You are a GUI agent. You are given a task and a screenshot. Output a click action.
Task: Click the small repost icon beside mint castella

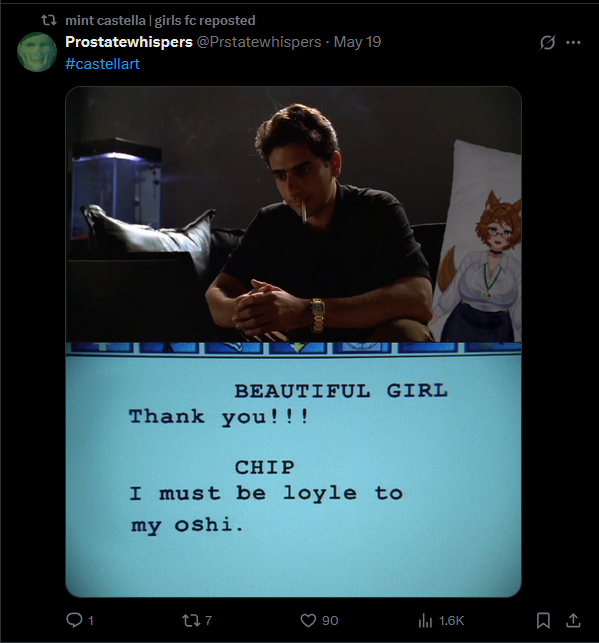[49, 20]
